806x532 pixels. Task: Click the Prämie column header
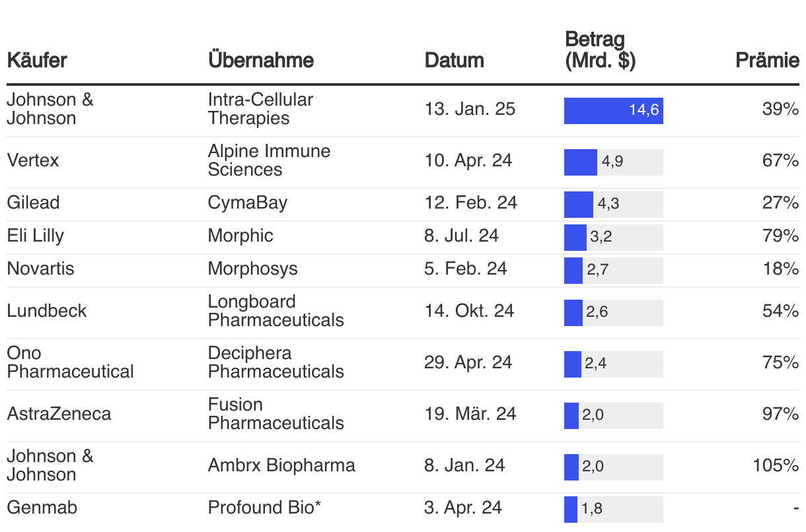(x=767, y=61)
